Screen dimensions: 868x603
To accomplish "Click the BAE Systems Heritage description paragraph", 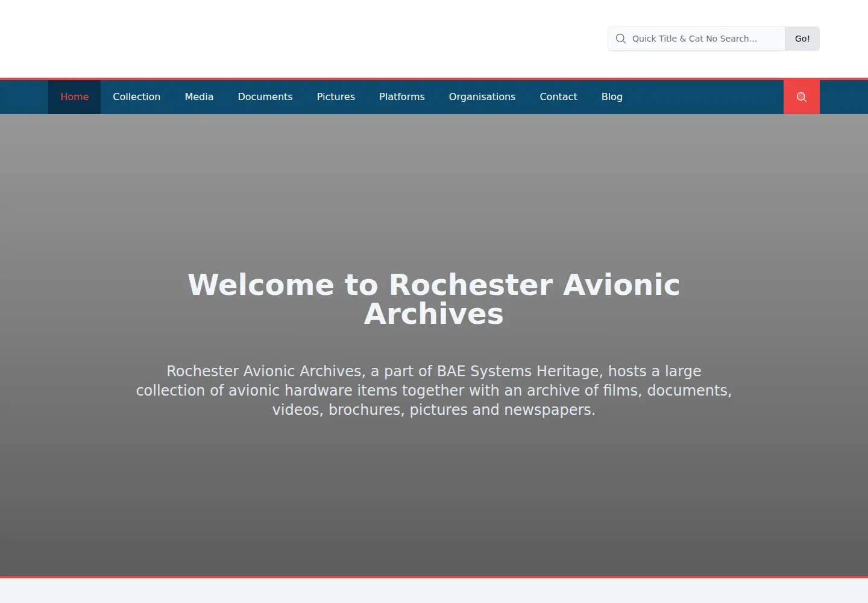I will tap(434, 390).
